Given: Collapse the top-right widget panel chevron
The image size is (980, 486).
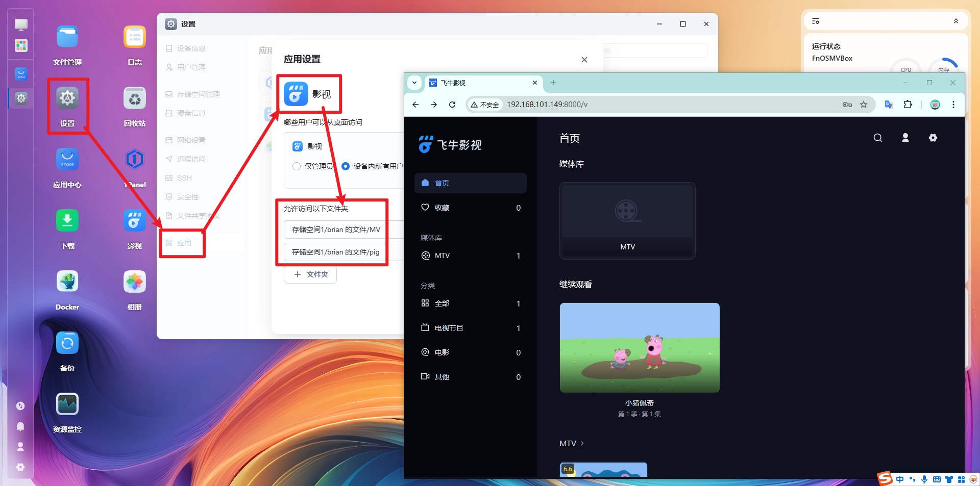Looking at the screenshot, I should (955, 21).
